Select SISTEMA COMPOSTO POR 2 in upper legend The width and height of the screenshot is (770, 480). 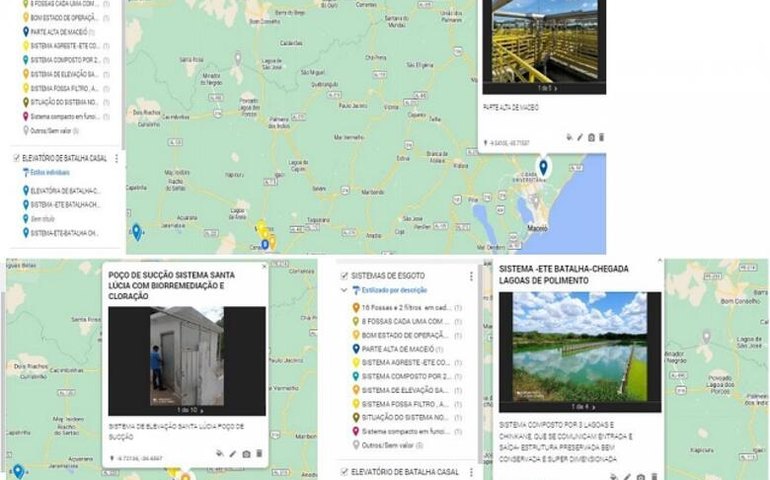tap(66, 60)
